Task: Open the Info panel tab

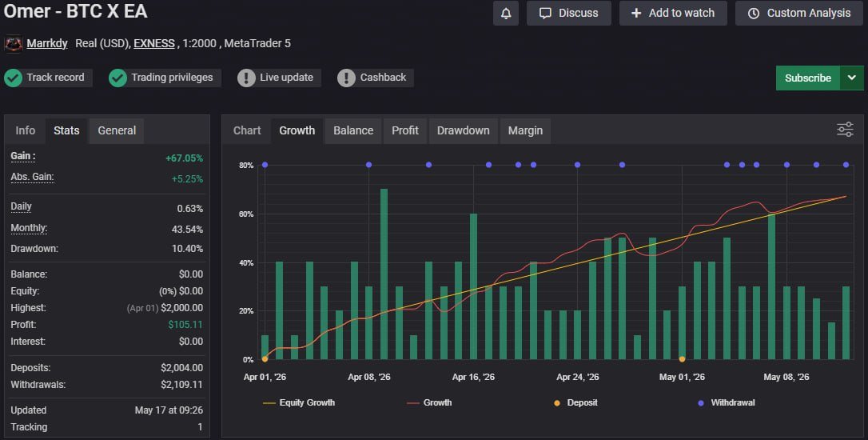Action: click(x=25, y=130)
